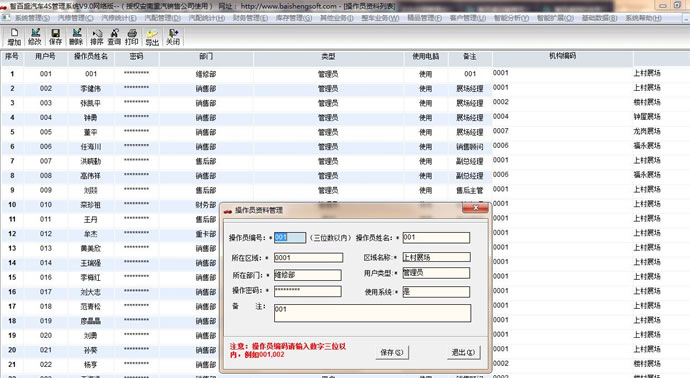The height and width of the screenshot is (378, 690).
Task: Click organization code 0004 cell
Action: (501, 117)
